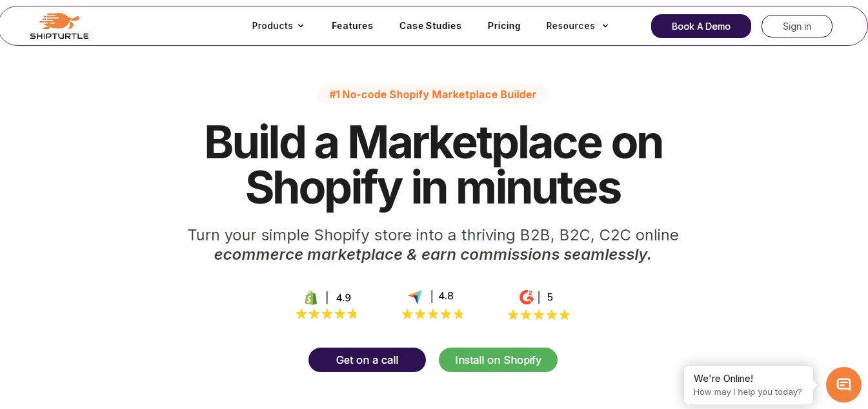Open the orange chat widget icon
The width and height of the screenshot is (868, 409).
843,384
